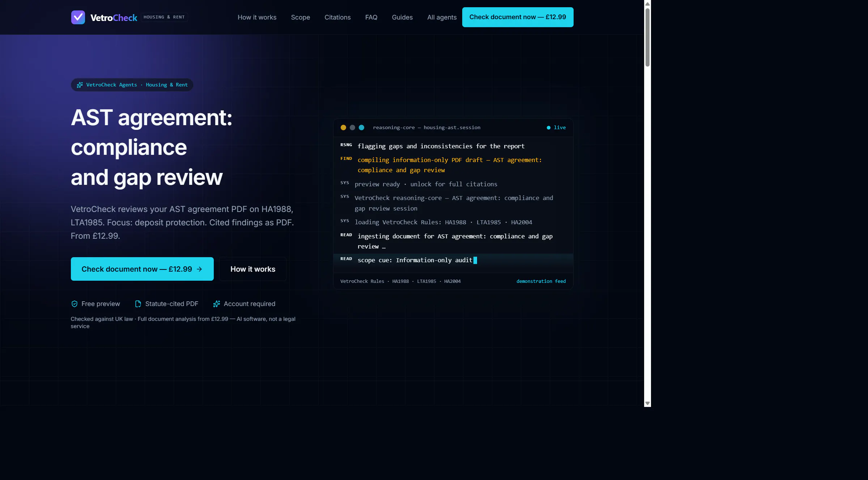The width and height of the screenshot is (868, 480).
Task: Click the grey dot in the terminal header
Action: [352, 128]
